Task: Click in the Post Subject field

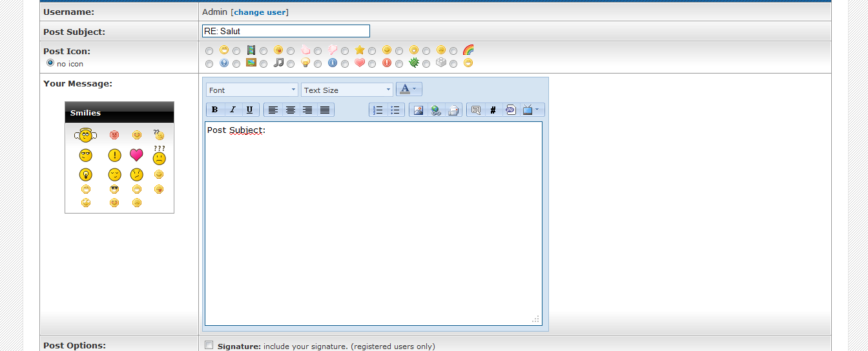Action: point(285,31)
